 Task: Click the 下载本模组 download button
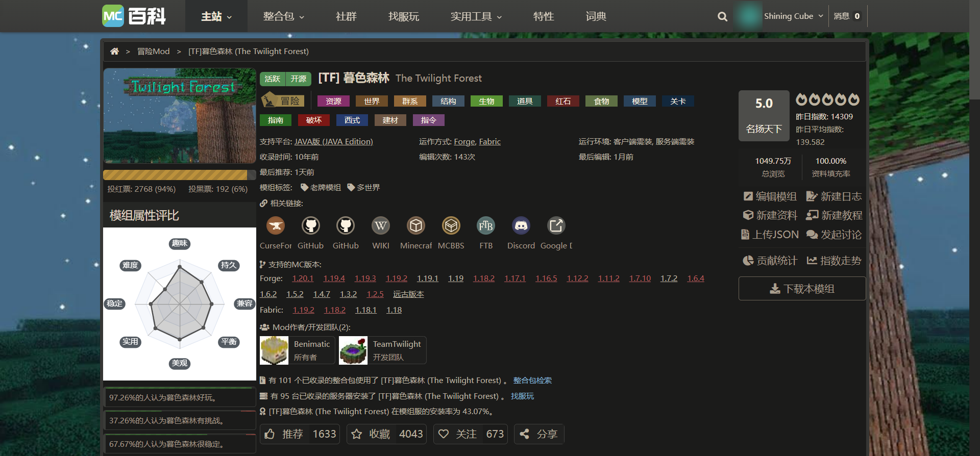(802, 289)
